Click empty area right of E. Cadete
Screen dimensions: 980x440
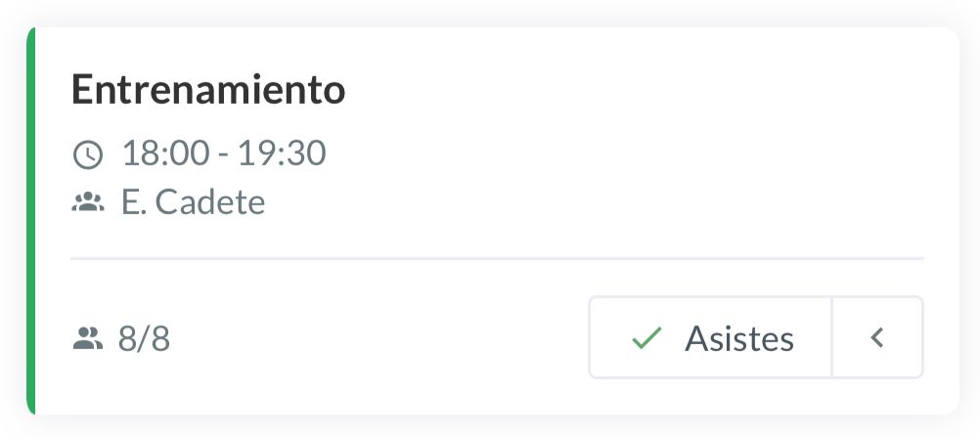click(x=587, y=203)
